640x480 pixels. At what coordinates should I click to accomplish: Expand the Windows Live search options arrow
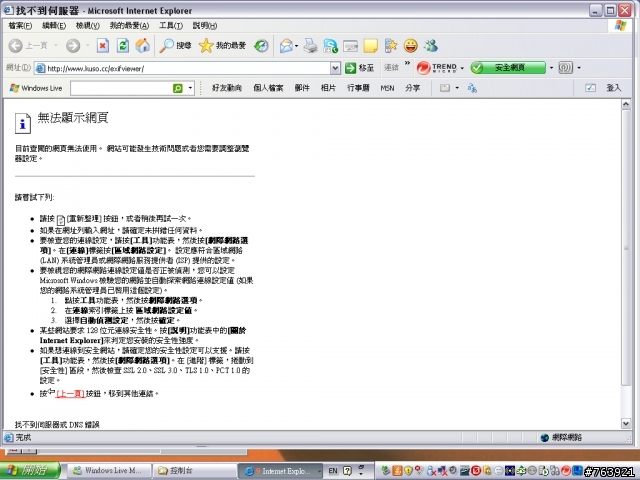(x=190, y=88)
